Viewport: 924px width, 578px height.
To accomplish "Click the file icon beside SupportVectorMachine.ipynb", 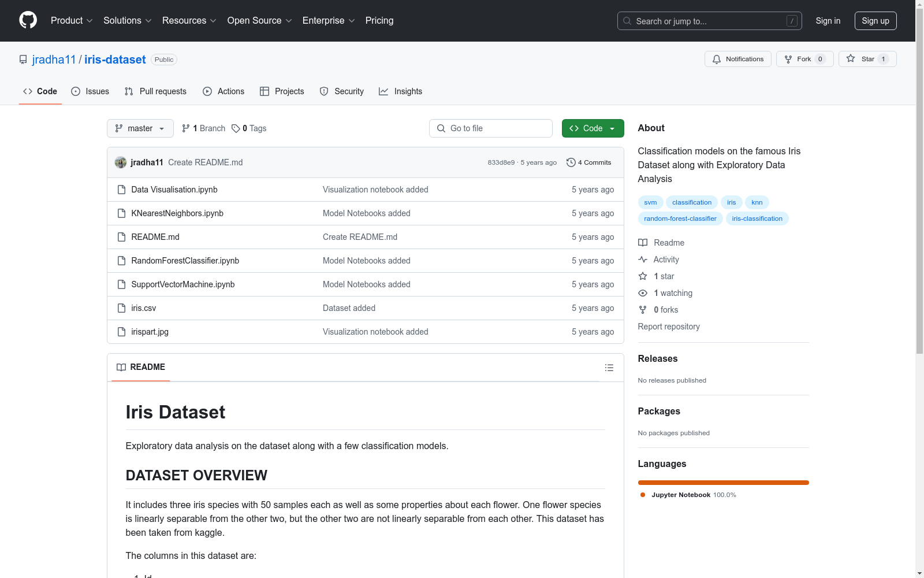I will pos(121,284).
